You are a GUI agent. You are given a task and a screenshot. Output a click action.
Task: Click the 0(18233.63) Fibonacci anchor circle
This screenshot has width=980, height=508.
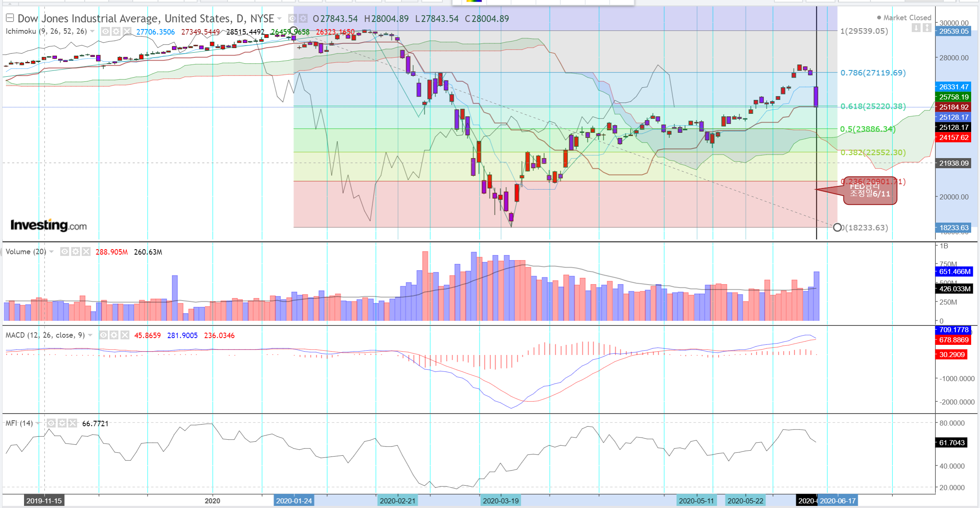837,228
